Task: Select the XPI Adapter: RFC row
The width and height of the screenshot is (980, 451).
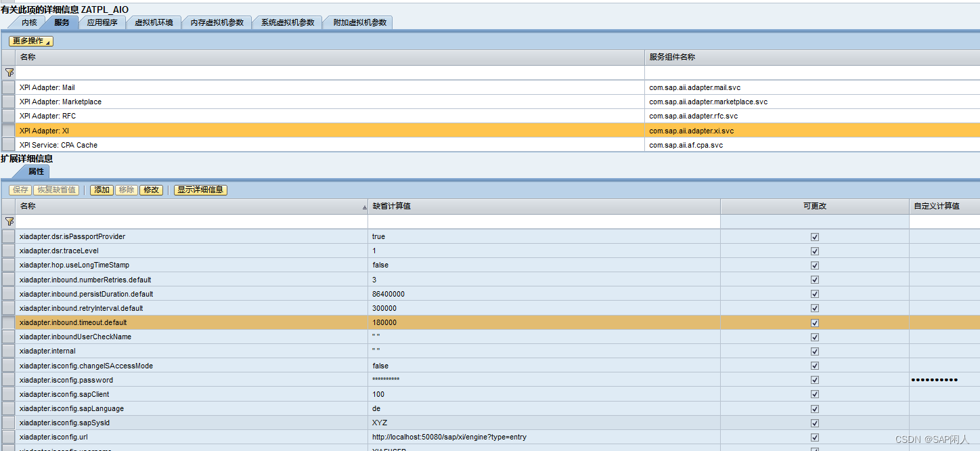Action: tap(490, 116)
